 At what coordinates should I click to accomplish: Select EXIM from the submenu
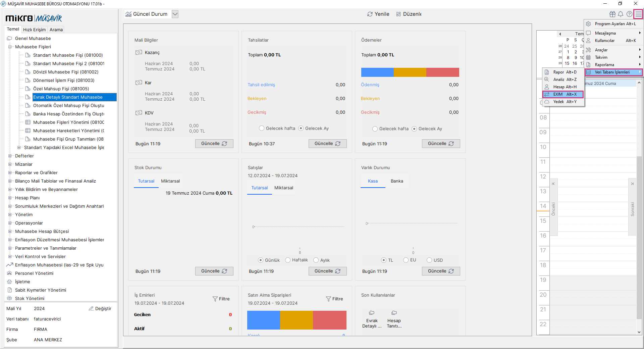click(x=563, y=94)
